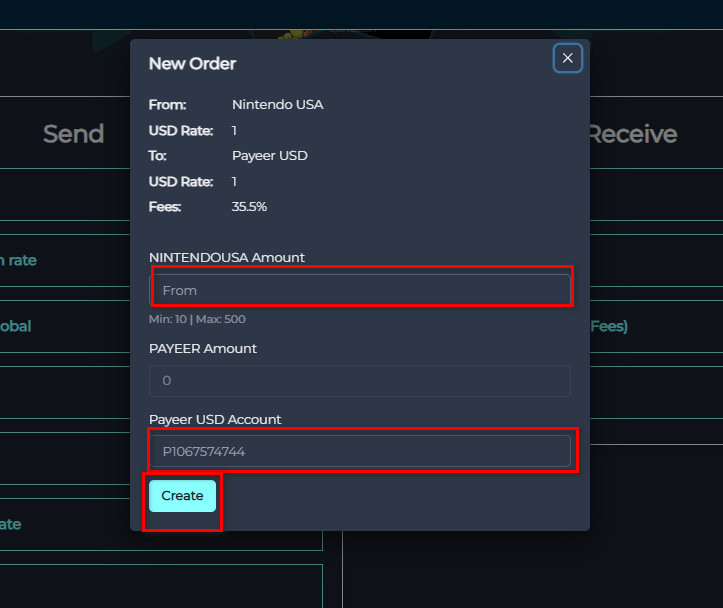Select the 'Nintendo USA' From value
723x608 pixels.
(x=278, y=105)
